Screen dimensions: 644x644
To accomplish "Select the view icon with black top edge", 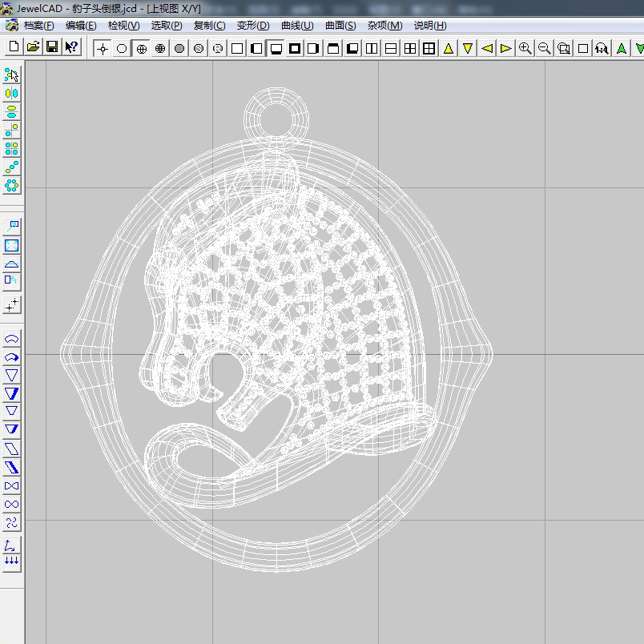I will point(333,49).
